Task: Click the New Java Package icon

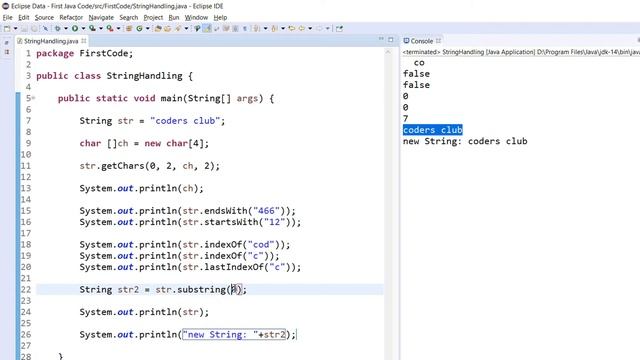Action: tap(129, 29)
